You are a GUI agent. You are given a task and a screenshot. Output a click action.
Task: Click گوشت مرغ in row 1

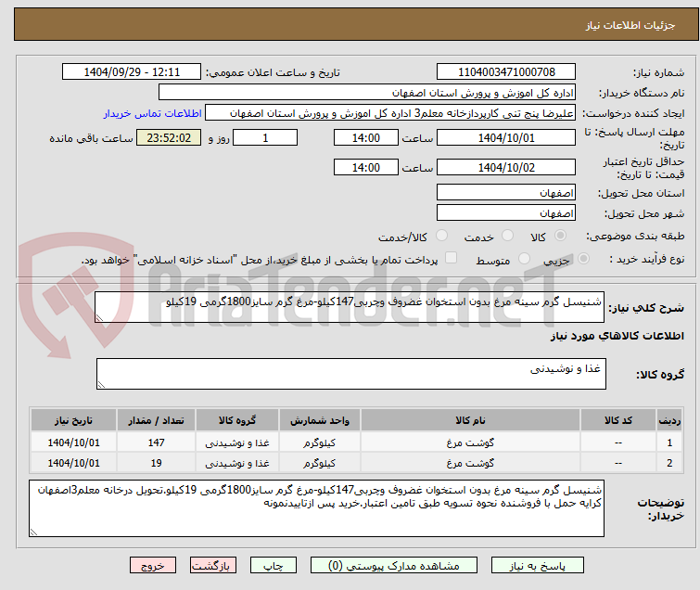coord(471,442)
